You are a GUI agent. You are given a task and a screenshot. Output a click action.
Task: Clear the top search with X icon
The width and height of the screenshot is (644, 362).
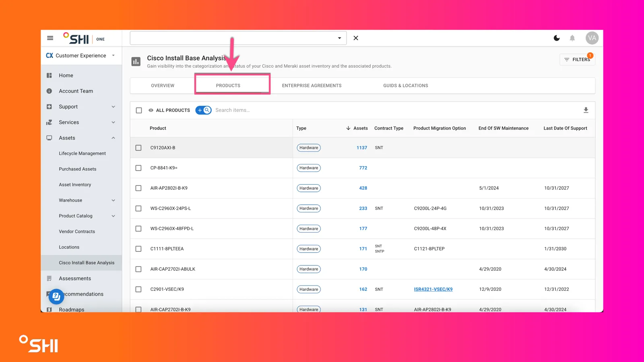[356, 38]
